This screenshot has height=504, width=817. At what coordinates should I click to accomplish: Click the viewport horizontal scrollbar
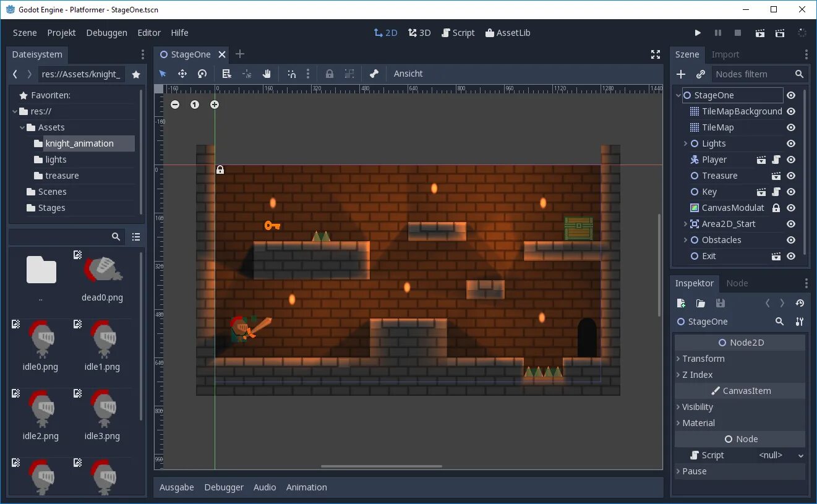(381, 466)
